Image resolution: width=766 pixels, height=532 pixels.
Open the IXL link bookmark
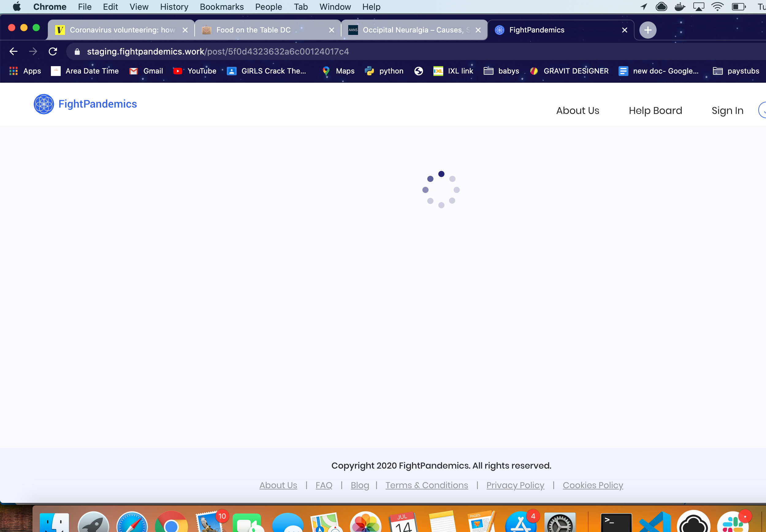[453, 71]
